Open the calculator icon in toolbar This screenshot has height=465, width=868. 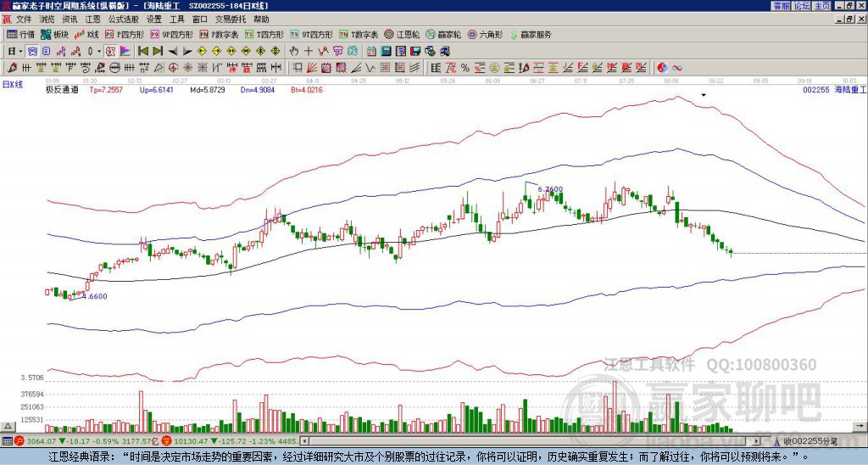pos(386,51)
